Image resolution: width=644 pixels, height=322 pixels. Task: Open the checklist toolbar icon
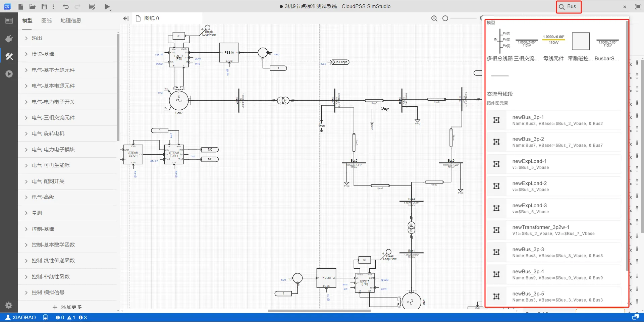[x=92, y=6]
